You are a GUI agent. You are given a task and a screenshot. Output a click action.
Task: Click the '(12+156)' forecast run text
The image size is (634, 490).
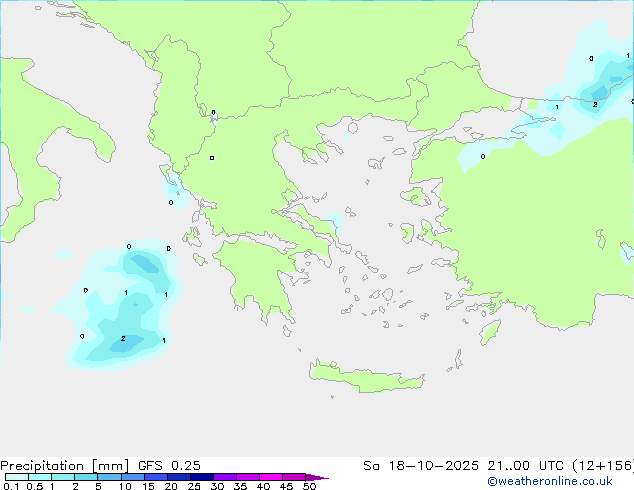[603, 466]
